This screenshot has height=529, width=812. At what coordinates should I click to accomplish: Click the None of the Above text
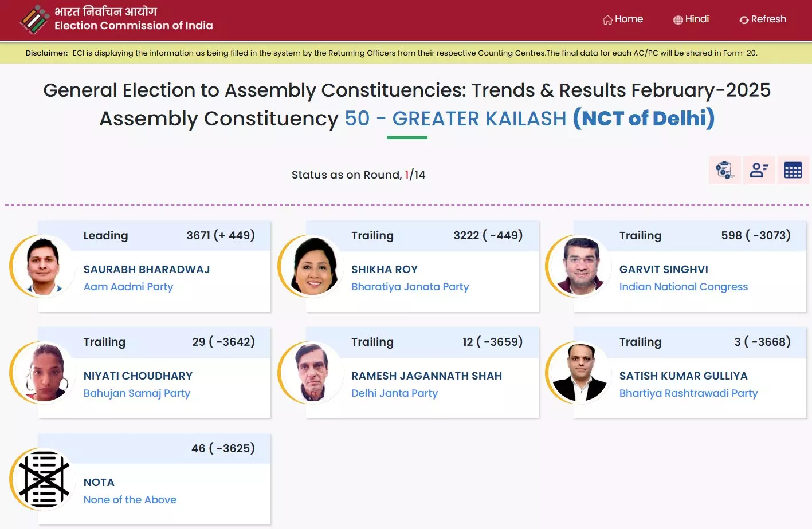pos(130,500)
